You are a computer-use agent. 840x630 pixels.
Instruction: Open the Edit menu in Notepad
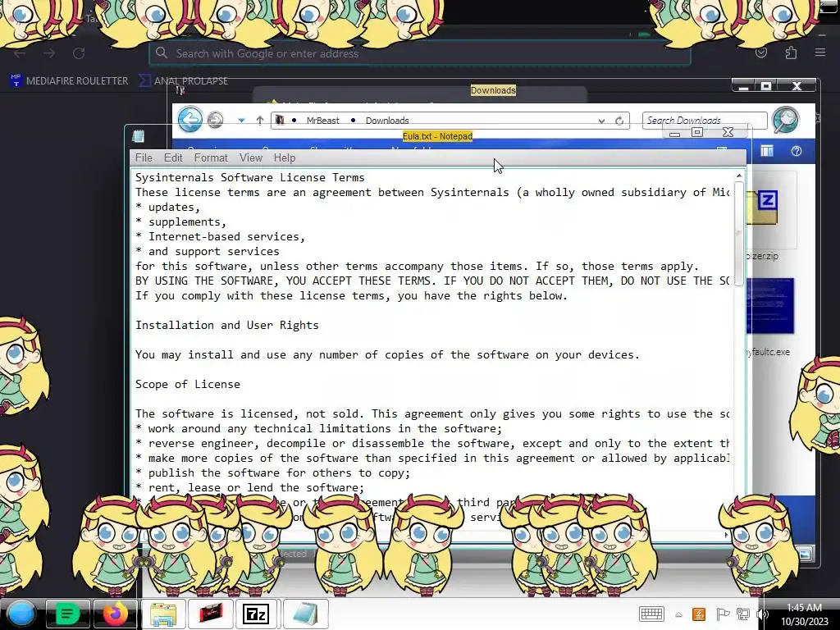tap(173, 157)
